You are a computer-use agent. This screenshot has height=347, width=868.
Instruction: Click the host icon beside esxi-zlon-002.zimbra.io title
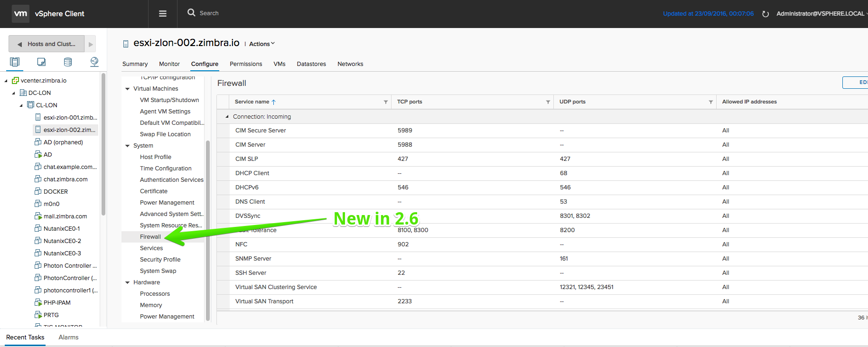point(126,44)
